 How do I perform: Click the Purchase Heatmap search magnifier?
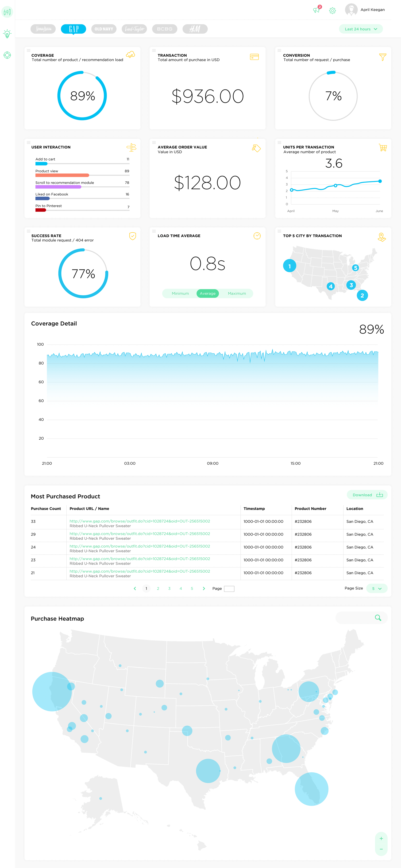click(x=378, y=618)
